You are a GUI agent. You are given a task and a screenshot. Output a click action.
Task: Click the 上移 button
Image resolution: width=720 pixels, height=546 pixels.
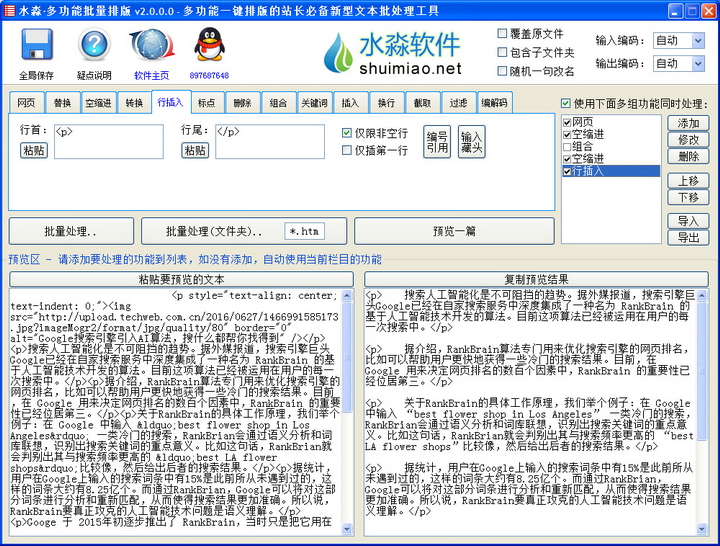point(688,181)
